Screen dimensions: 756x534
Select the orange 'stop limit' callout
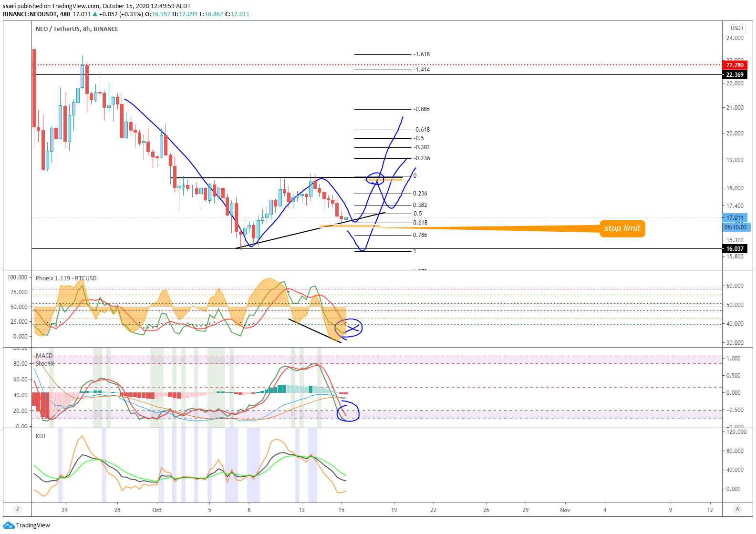622,228
